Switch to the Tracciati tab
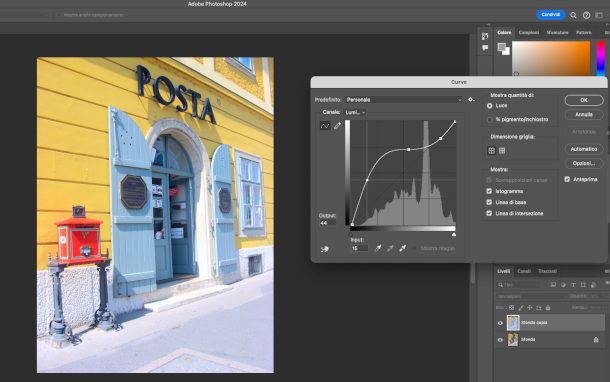Image resolution: width=610 pixels, height=382 pixels. pyautogui.click(x=547, y=271)
